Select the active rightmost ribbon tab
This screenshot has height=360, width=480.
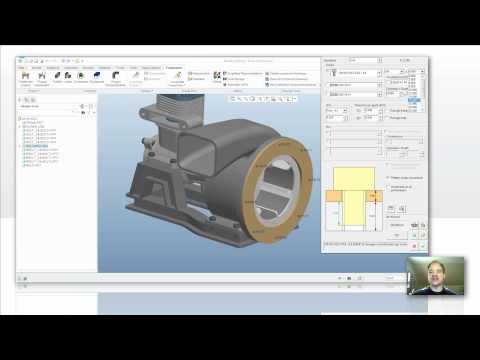pyautogui.click(x=174, y=68)
